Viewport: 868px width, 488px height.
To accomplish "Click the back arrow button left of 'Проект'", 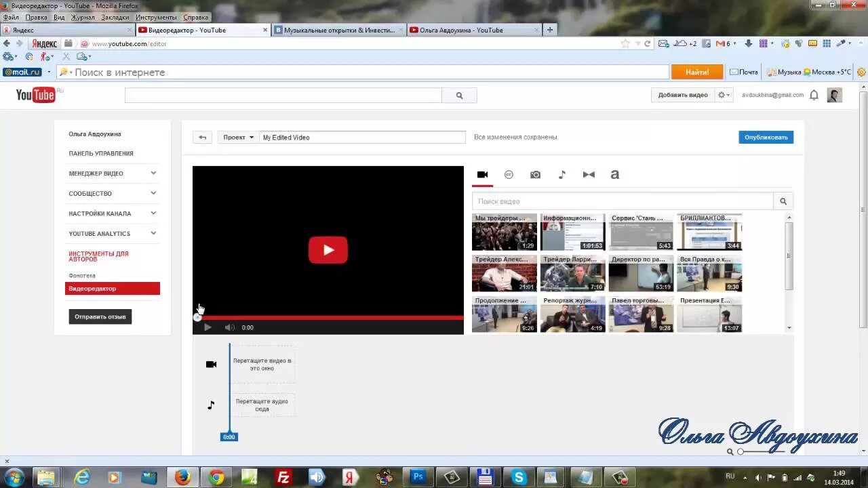I will pos(202,137).
